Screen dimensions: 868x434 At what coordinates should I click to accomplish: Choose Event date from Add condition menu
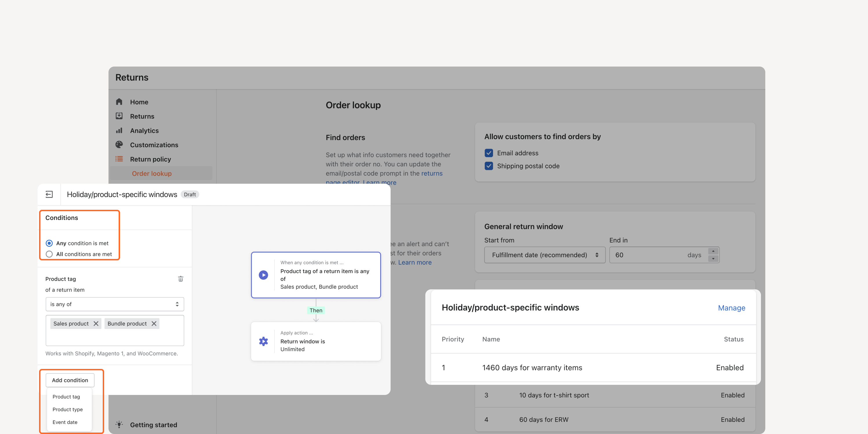click(65, 422)
